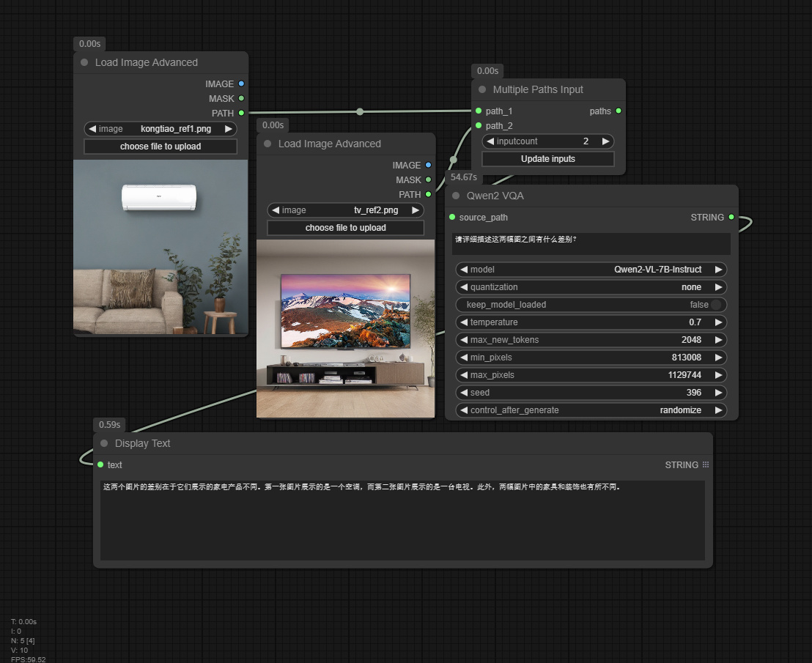Click the PATH output socket on tv_ref2 node
The image size is (812, 663).
point(429,194)
